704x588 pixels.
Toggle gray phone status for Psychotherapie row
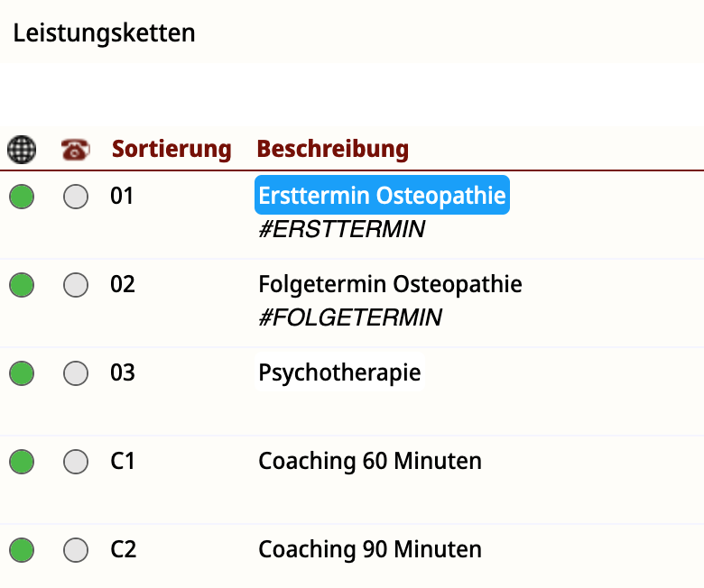[76, 373]
